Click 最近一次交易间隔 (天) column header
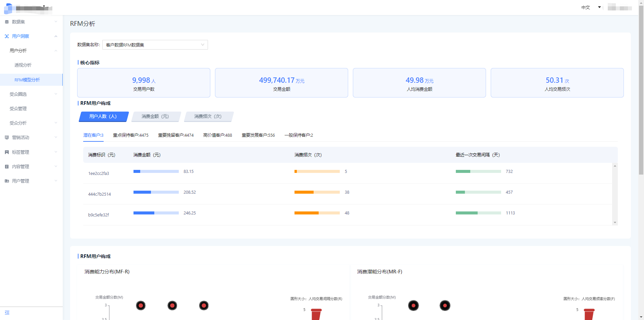This screenshot has height=320, width=644. [478, 155]
